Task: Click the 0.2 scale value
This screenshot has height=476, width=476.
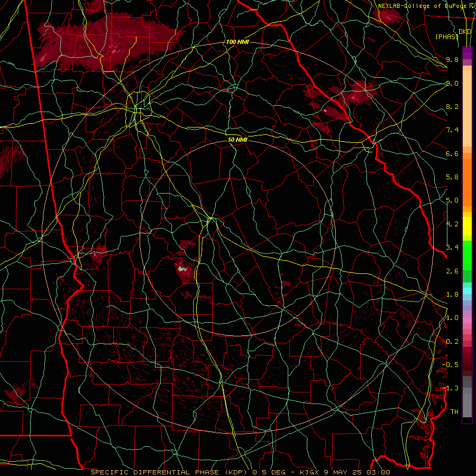Action: point(452,342)
